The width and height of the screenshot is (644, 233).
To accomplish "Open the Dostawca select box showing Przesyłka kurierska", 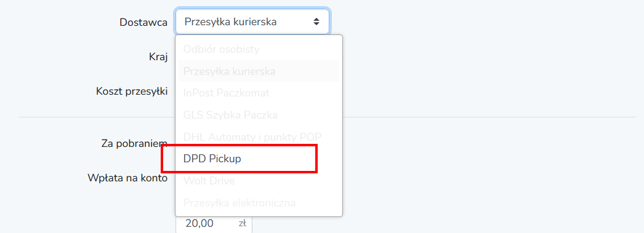I will (252, 22).
